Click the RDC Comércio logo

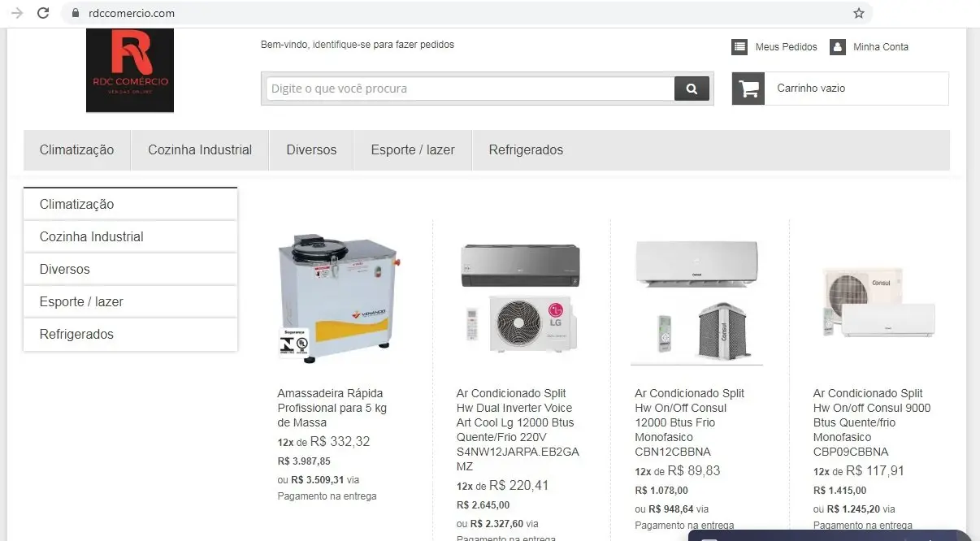(x=130, y=70)
